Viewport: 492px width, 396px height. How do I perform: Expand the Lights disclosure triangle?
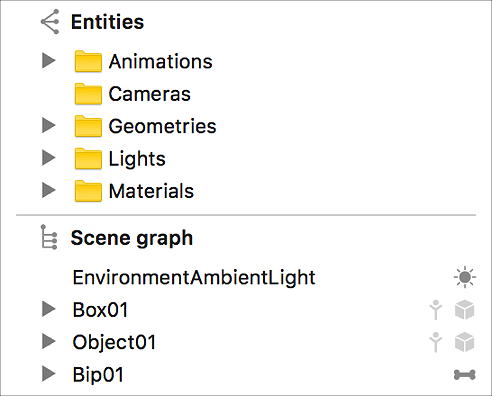49,158
